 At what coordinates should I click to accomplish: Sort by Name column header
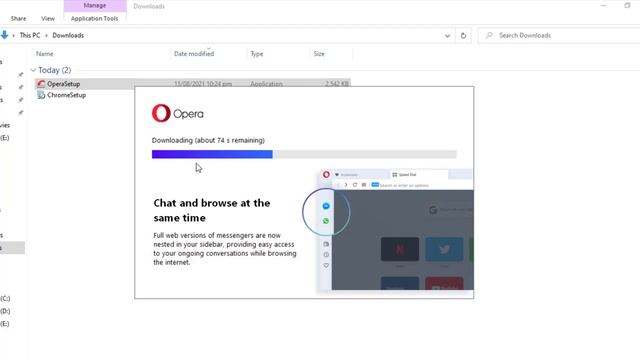(x=44, y=54)
